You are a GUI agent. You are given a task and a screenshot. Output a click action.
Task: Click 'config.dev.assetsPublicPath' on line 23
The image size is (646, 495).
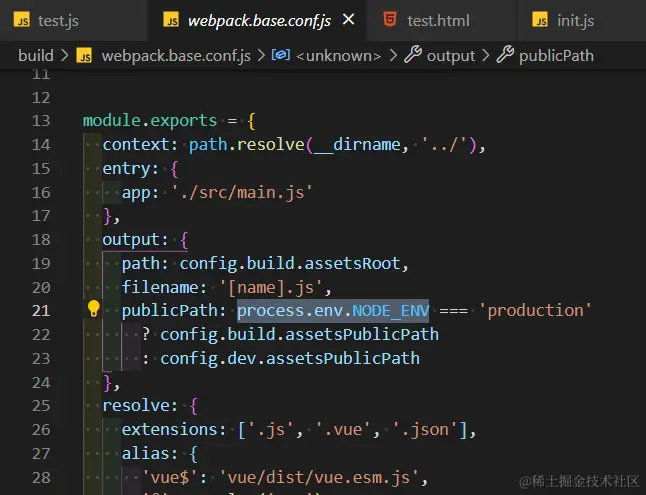[290, 359]
